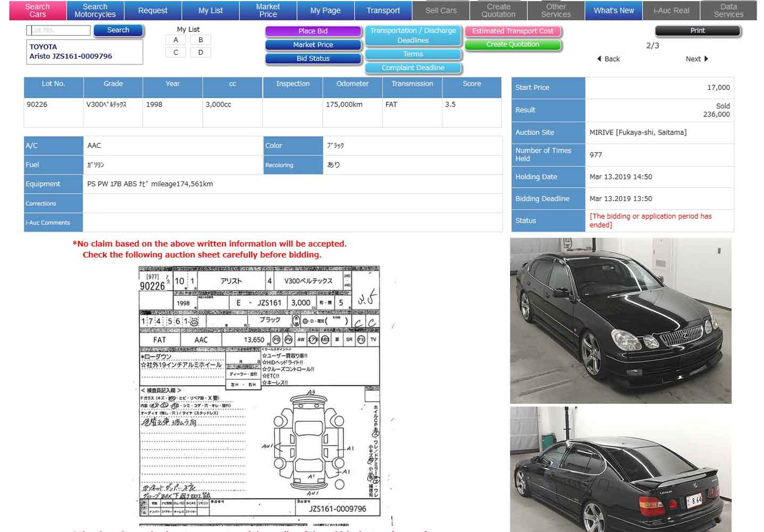Add car to My List A
This screenshot has width=764, height=532.
tap(176, 40)
